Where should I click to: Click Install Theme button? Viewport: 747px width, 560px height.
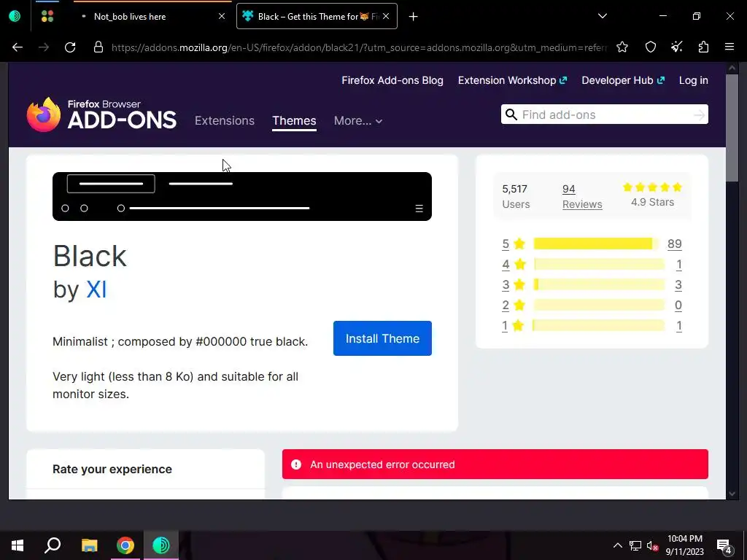382,338
